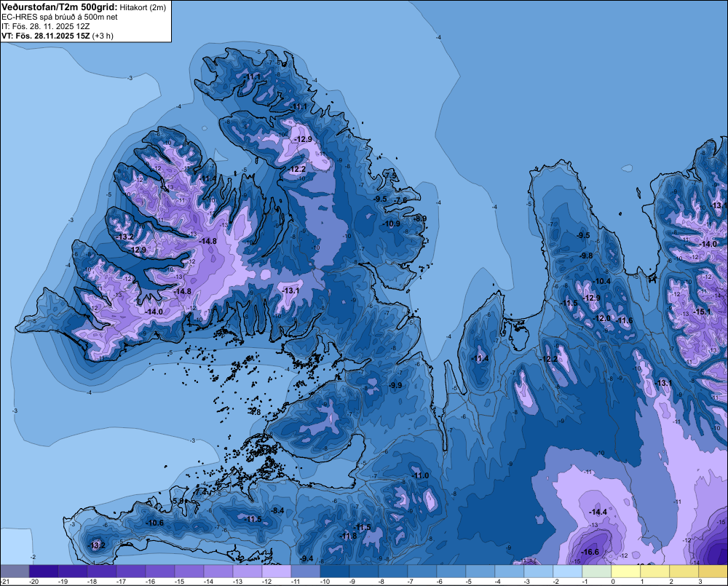Click the '-10.4' temperature value on the map
Image resolution: width=728 pixels, height=586 pixels.
602,281
